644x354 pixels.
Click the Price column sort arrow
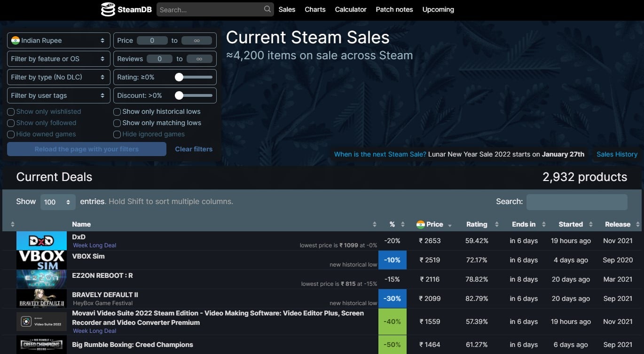click(450, 226)
